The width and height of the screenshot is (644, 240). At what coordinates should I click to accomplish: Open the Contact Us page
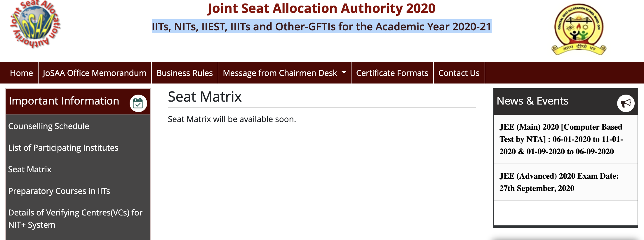[459, 73]
